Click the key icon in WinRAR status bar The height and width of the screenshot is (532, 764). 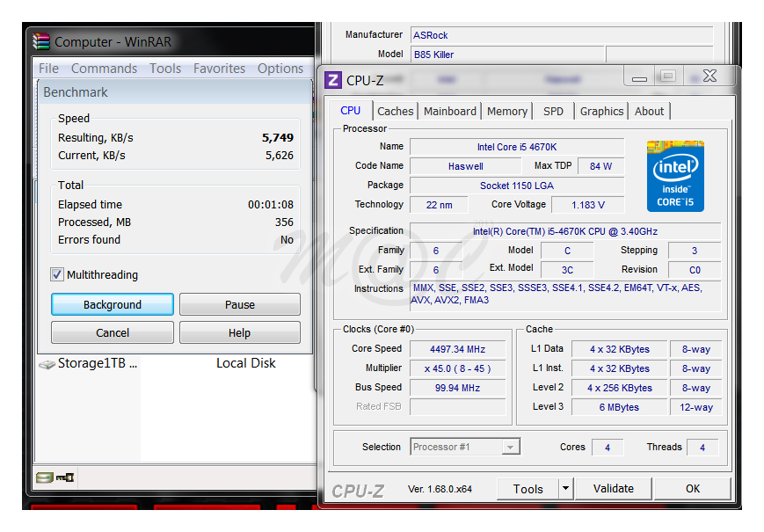coord(65,477)
